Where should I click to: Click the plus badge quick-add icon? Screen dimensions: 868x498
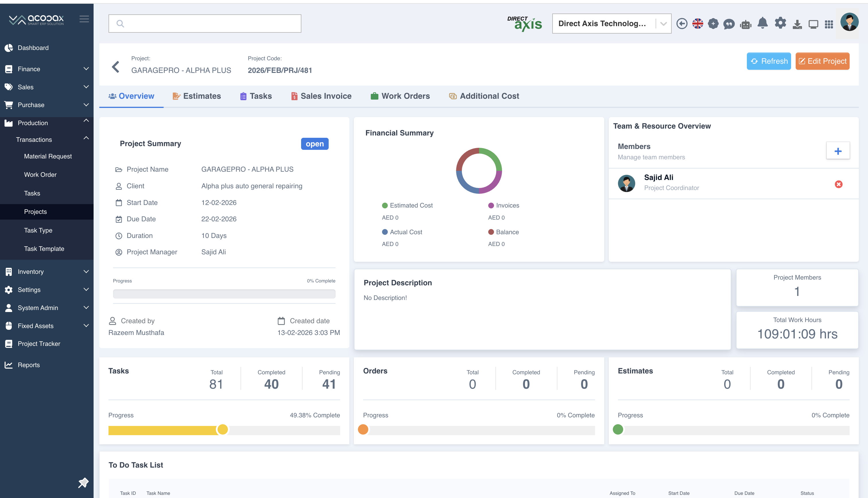click(x=713, y=24)
